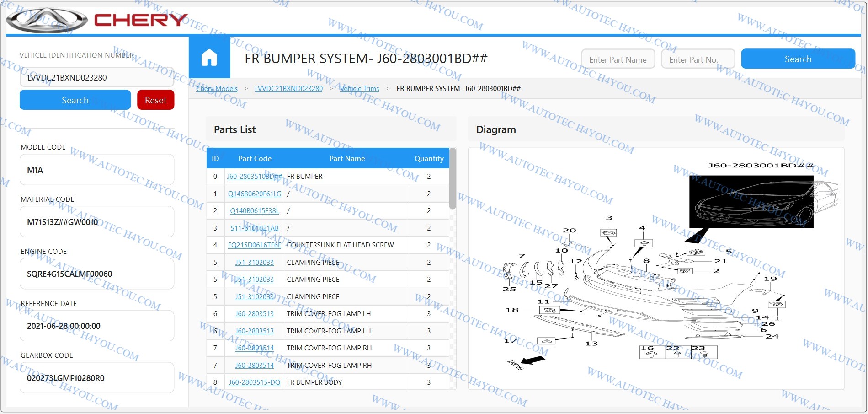Open the Vehicle Trims breadcrumb link
Image resolution: width=868 pixels, height=414 pixels.
pyautogui.click(x=359, y=89)
